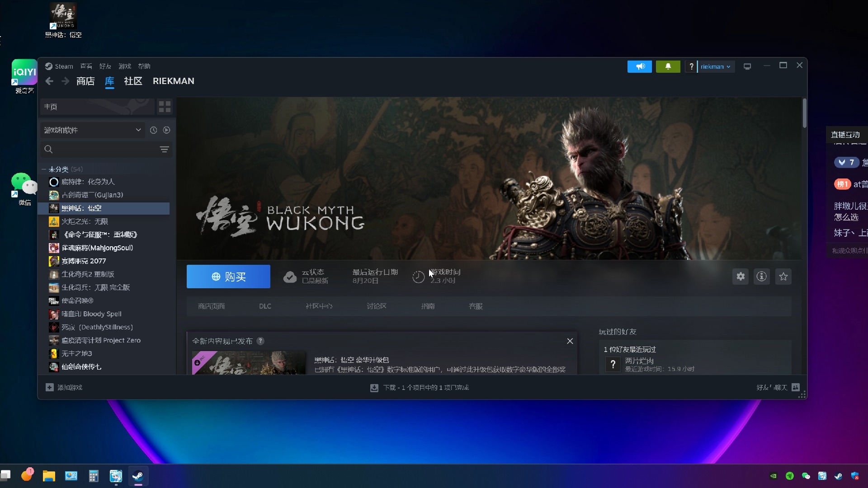Click the ready-to-play filter icon in sidebar
The image size is (868, 488).
coord(167,130)
